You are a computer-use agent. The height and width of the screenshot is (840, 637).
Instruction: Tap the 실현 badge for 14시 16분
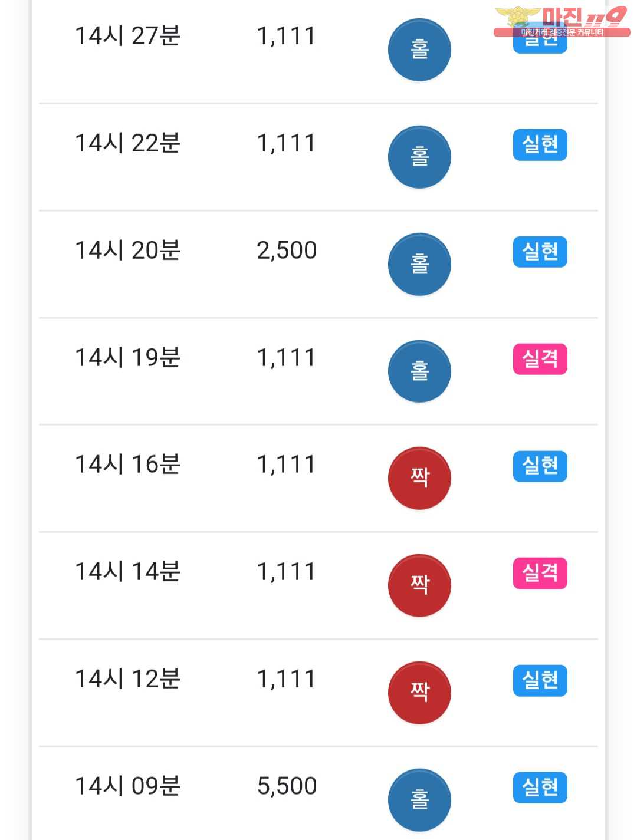tap(540, 466)
